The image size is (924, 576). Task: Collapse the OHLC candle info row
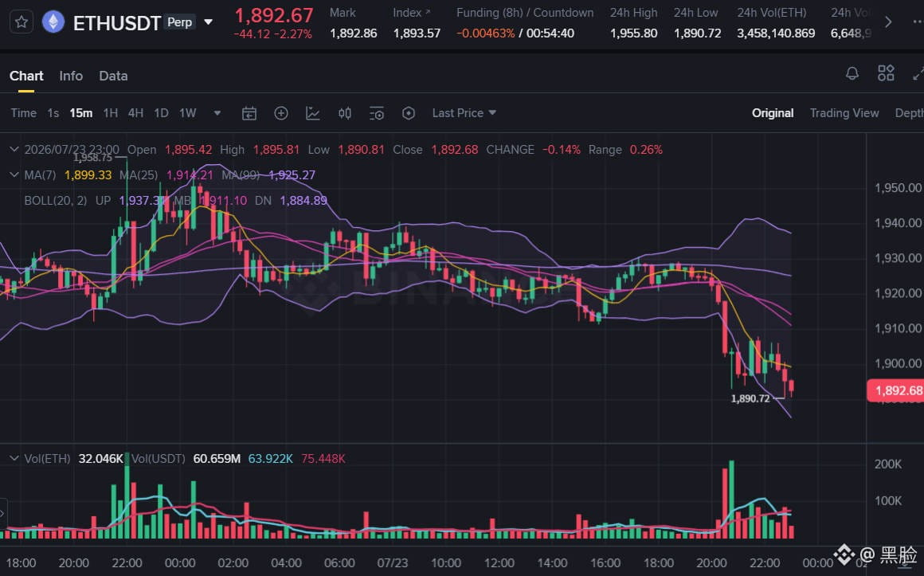click(x=14, y=150)
